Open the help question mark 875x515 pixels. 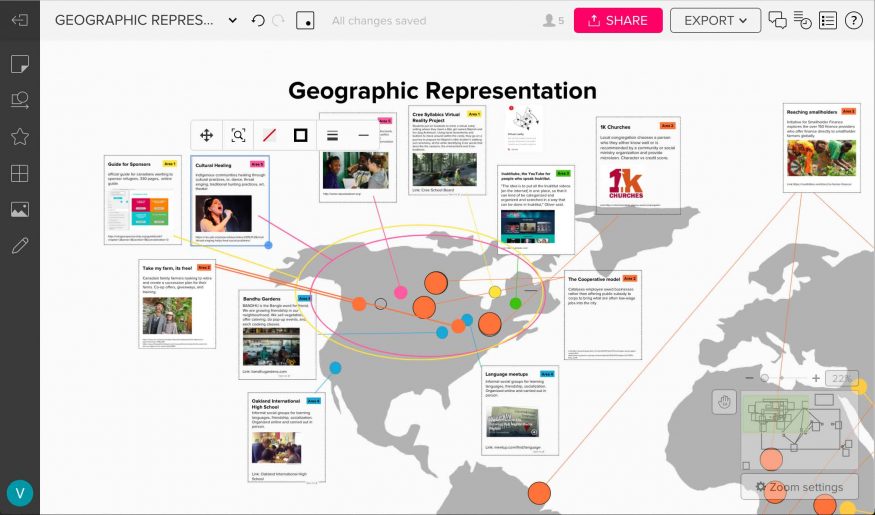point(854,20)
